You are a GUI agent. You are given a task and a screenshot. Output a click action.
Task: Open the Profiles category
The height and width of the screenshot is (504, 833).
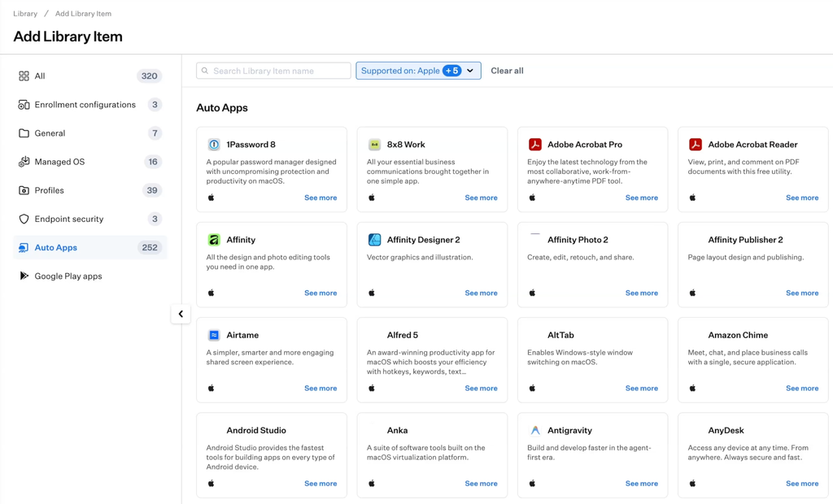point(89,190)
